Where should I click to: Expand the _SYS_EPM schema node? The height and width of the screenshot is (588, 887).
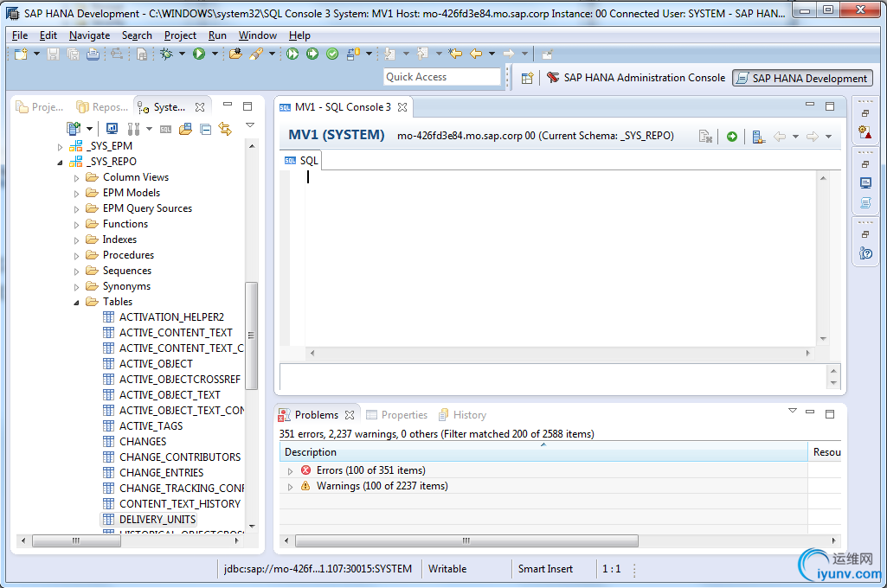click(x=60, y=147)
